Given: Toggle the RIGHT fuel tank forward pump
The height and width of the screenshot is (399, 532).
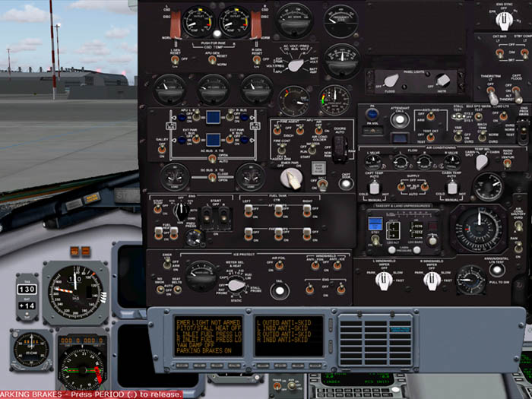Looking at the screenshot, I should [307, 234].
